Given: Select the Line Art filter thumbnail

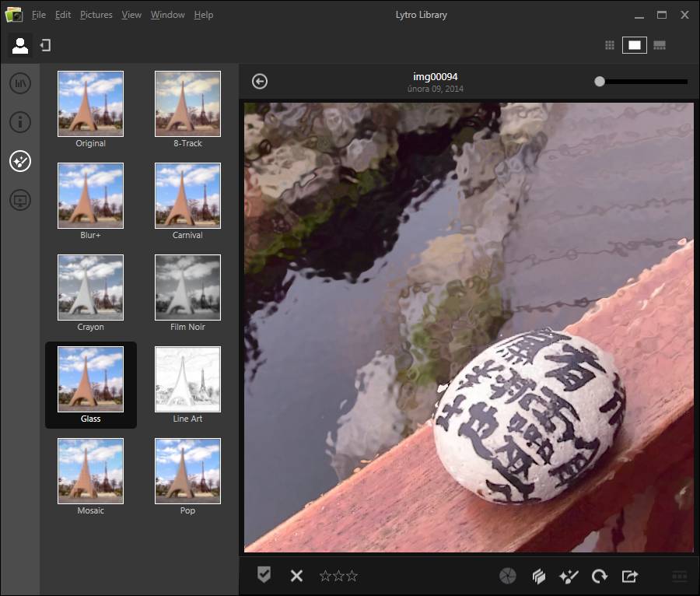Looking at the screenshot, I should point(187,380).
